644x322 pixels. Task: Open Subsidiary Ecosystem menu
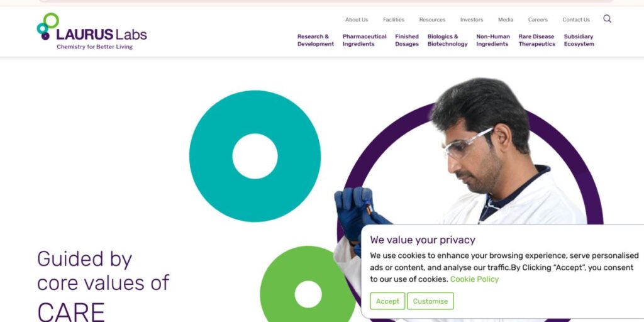click(579, 40)
